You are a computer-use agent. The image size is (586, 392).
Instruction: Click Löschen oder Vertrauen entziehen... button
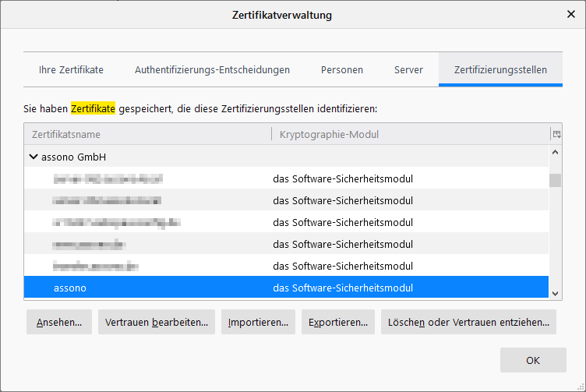click(468, 322)
